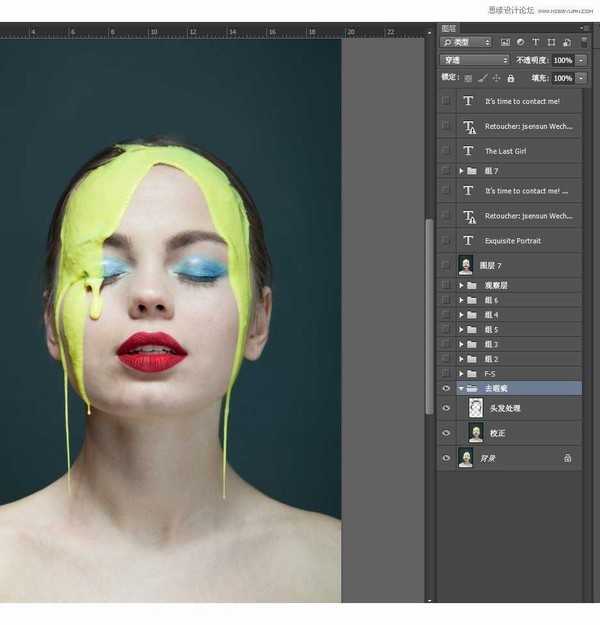600x625 pixels.
Task: Click the shape layer filter icon
Action: point(550,43)
